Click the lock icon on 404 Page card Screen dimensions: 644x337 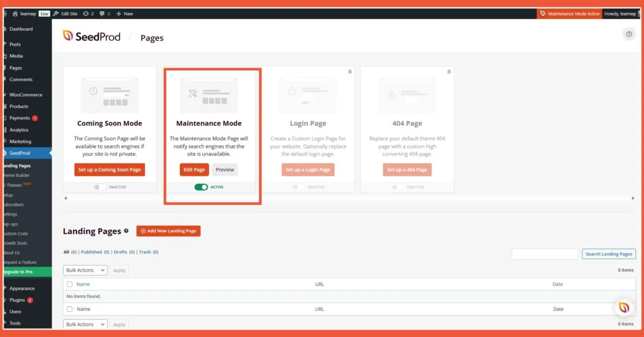pos(449,71)
